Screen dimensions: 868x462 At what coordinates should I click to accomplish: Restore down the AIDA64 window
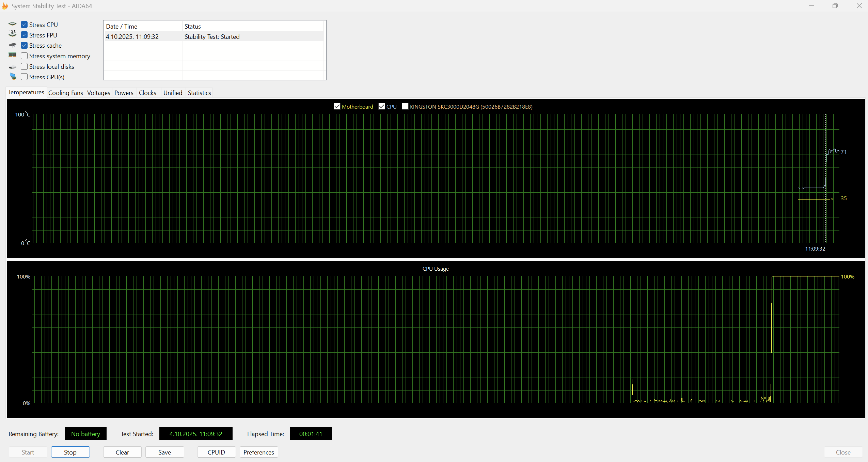(x=835, y=6)
